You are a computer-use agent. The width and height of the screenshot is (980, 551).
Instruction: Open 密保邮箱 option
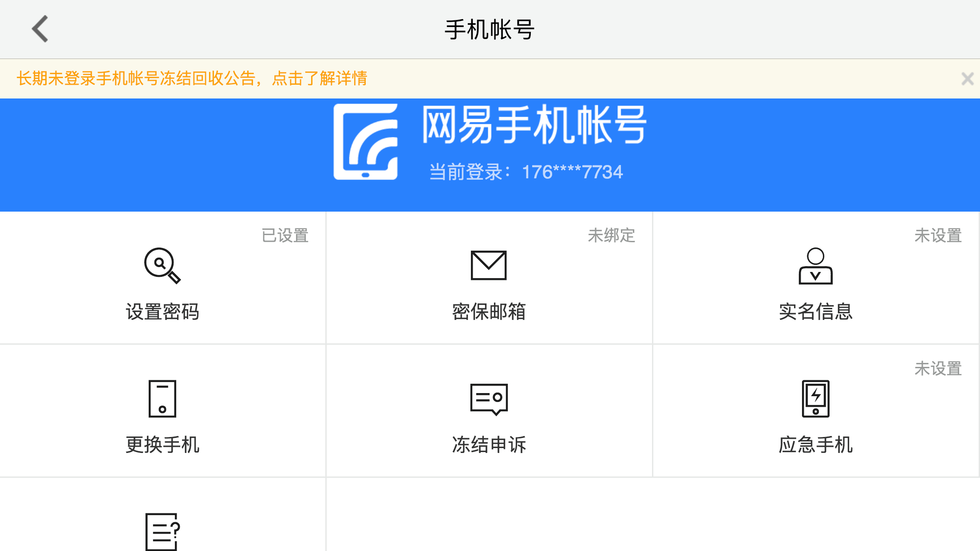489,311
